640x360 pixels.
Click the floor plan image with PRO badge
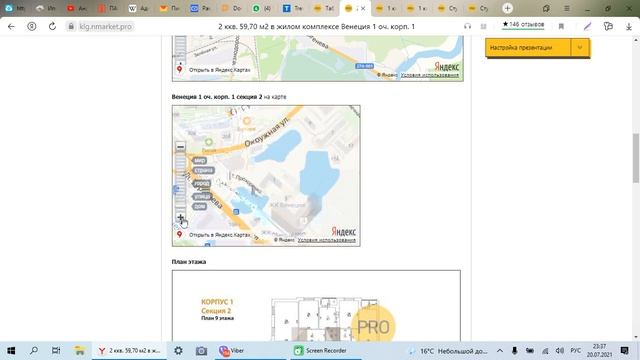(316, 305)
